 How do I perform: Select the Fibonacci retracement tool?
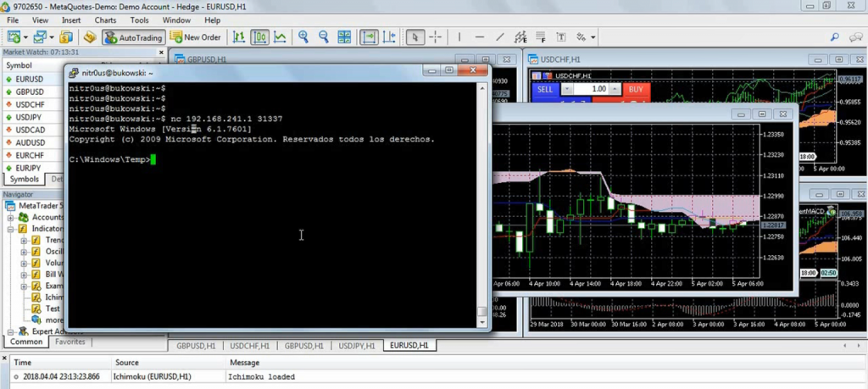[541, 37]
